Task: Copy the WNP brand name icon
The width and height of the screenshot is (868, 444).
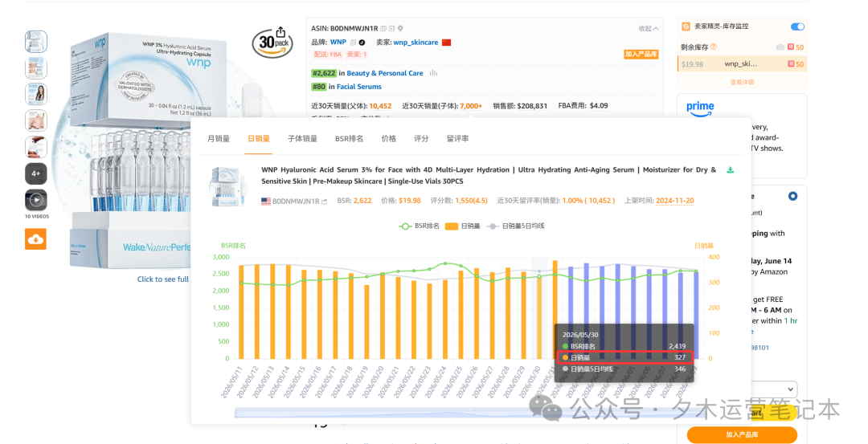Action: click(353, 42)
